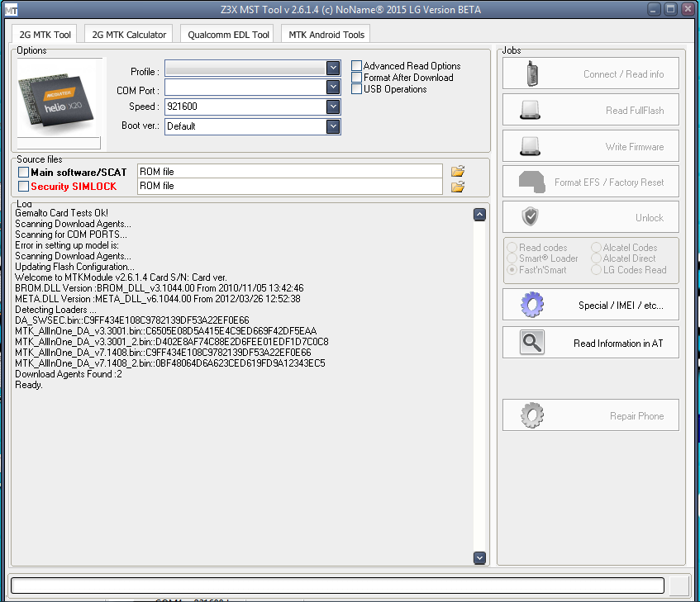
Task: Click the MT application icon in title bar
Action: pyautogui.click(x=11, y=9)
